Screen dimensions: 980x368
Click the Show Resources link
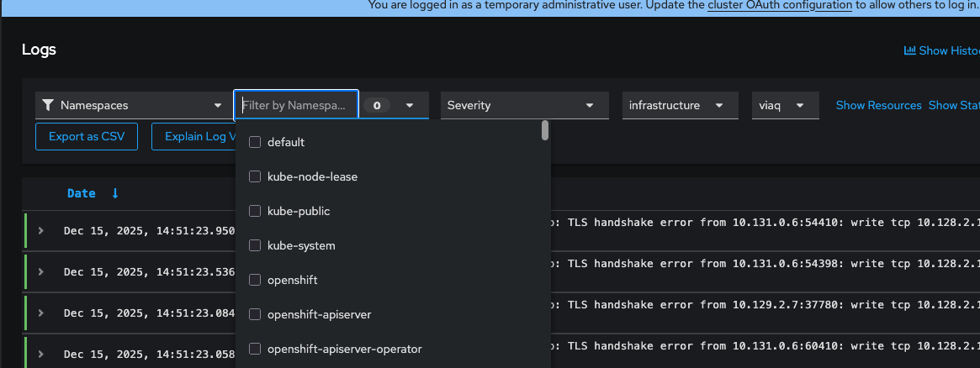coord(879,106)
